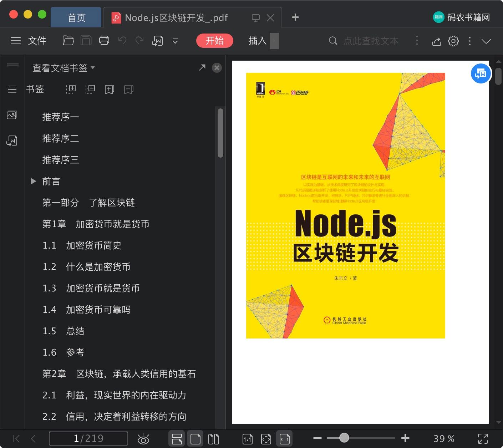Viewport: 503px width, 448px height.
Task: Click collapse all bookmarks icon
Action: click(x=90, y=90)
